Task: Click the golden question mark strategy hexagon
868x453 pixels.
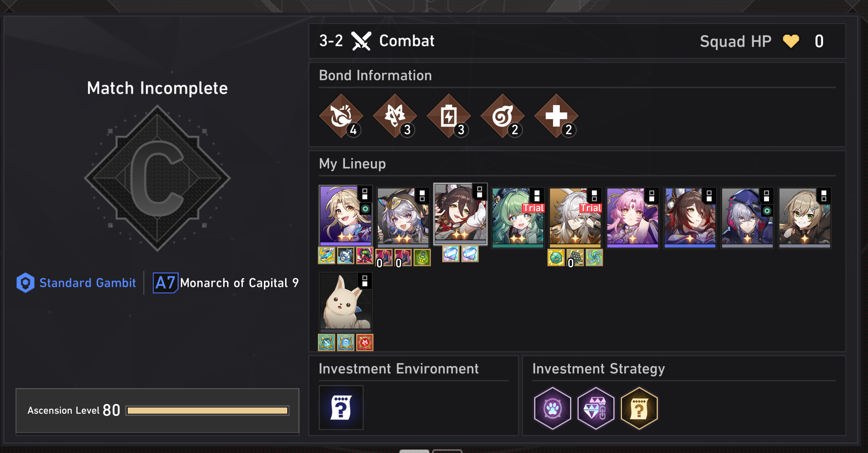Action: point(639,408)
